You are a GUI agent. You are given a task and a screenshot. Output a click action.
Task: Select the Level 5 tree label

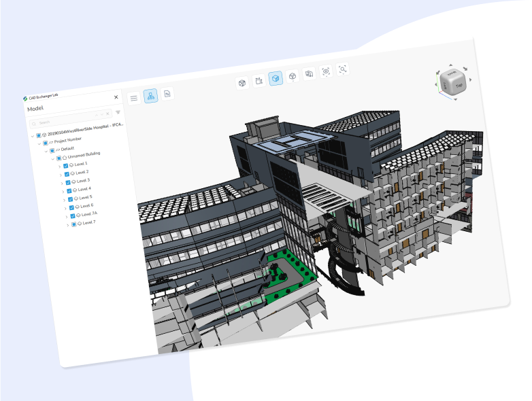[x=86, y=197]
